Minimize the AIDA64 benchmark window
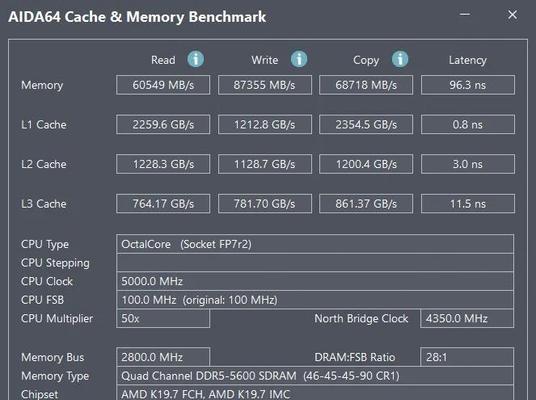 pyautogui.click(x=465, y=14)
